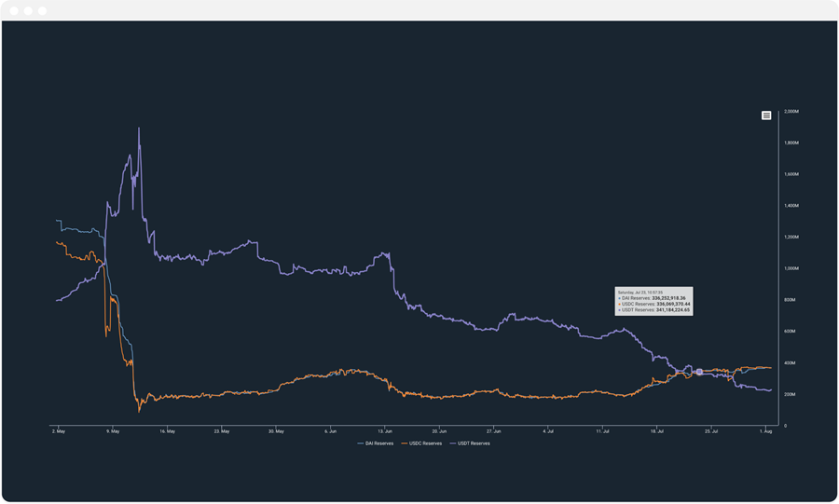Viewport: 839px width, 504px height.
Task: Select the '20. Jun' x-axis label
Action: [x=439, y=431]
